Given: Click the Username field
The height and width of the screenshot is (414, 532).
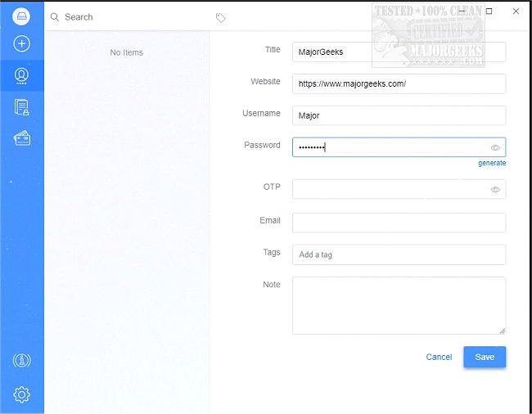Looking at the screenshot, I should [x=399, y=115].
